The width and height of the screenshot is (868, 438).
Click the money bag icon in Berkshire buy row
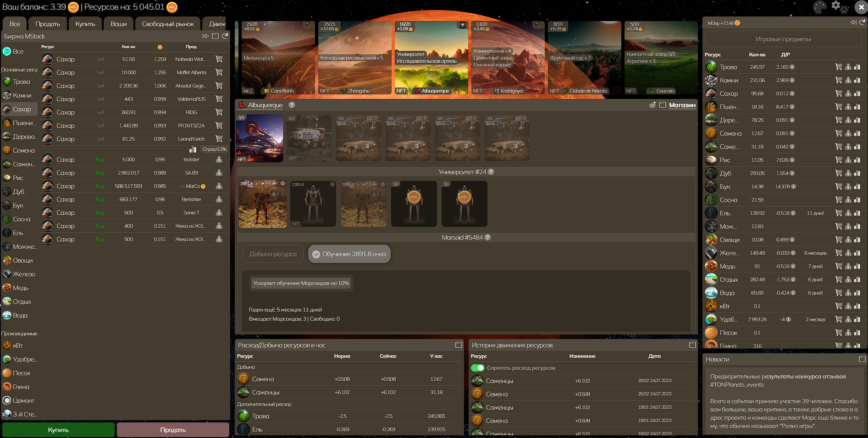tap(219, 199)
